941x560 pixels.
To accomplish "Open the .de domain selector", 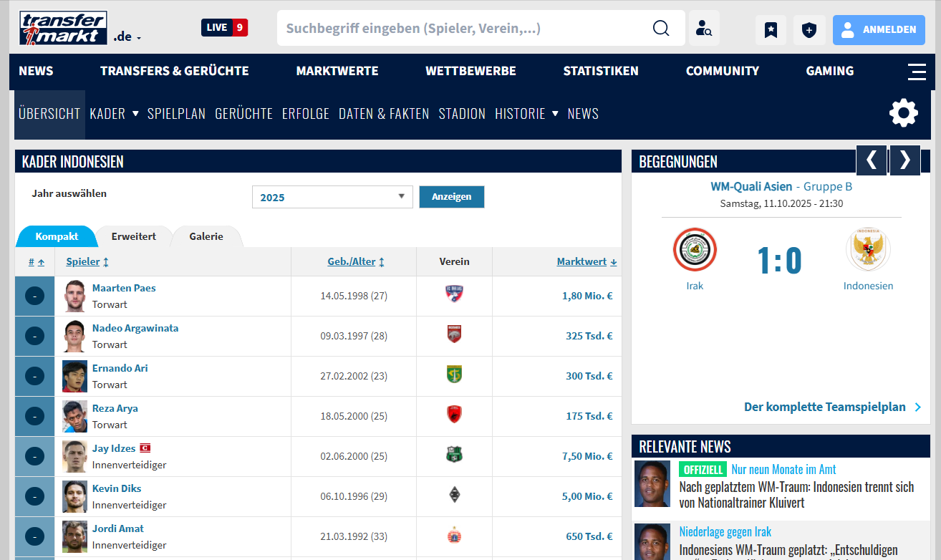I will click(x=127, y=37).
